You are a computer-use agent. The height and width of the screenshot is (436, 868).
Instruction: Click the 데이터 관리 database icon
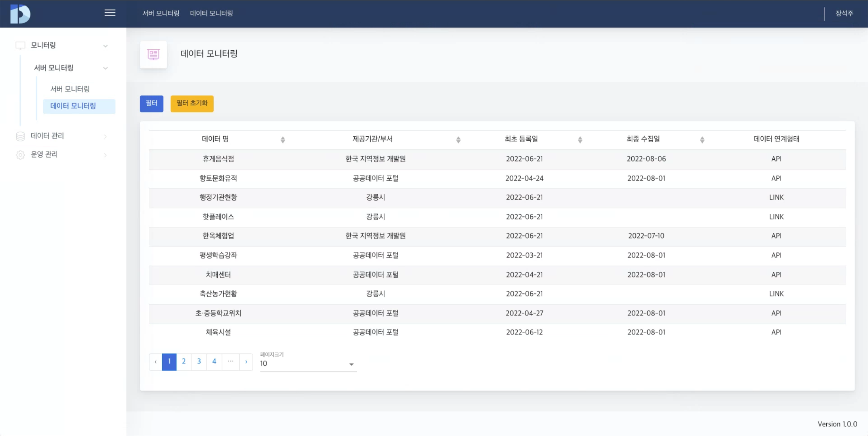(x=20, y=136)
